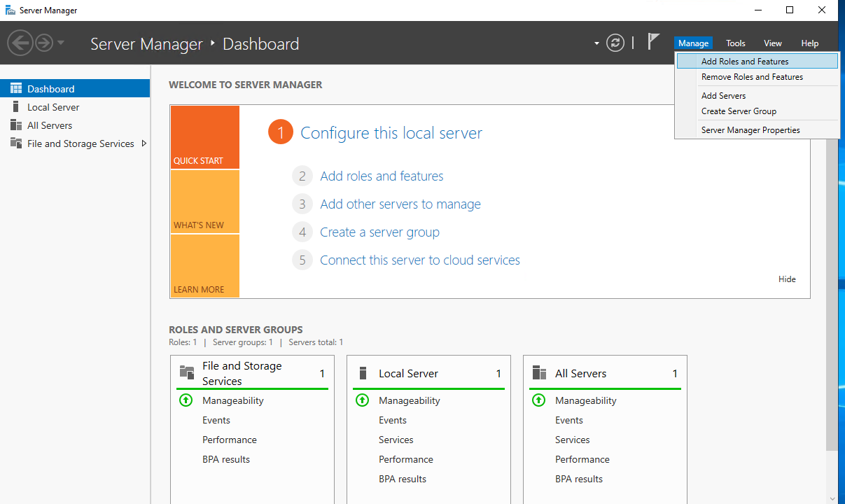This screenshot has height=504, width=845.
Task: Select the WHAT'S NEW tile
Action: click(x=204, y=202)
